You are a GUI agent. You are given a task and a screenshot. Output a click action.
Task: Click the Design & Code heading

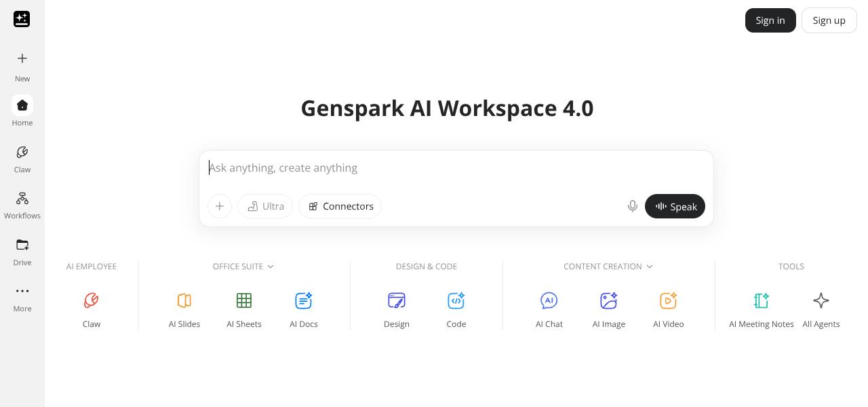tap(427, 267)
